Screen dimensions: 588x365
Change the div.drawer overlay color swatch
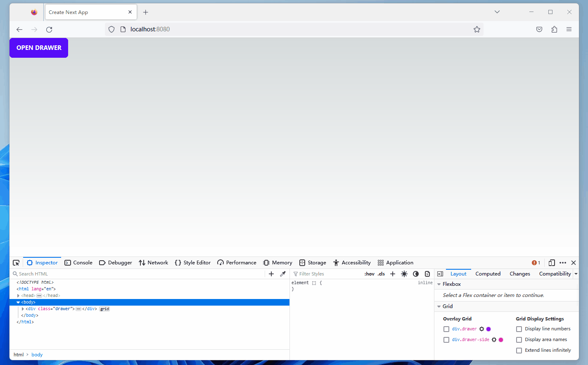click(488, 329)
